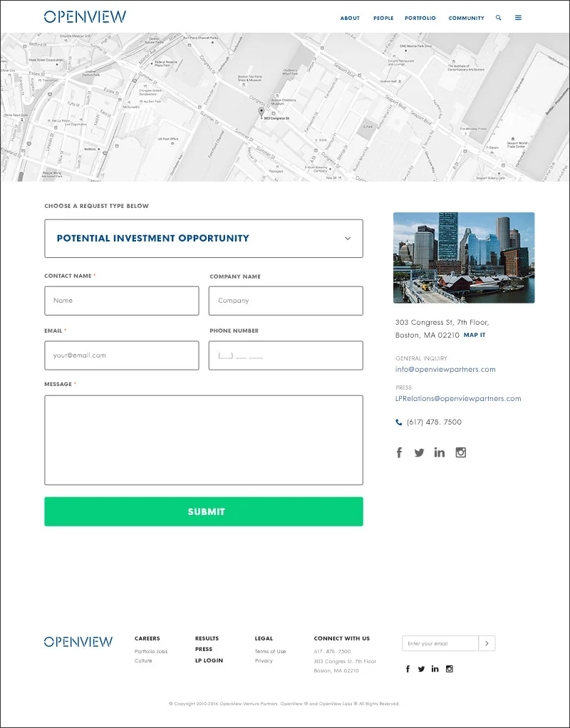Open Instagram icon beside the contact details
Viewport: 570px width, 728px height.
click(x=460, y=452)
